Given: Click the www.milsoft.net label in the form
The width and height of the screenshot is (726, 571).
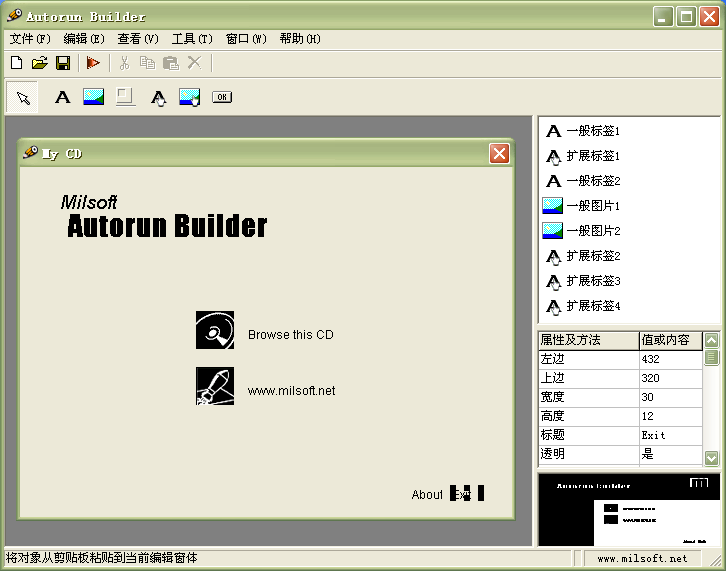Looking at the screenshot, I should click(291, 391).
